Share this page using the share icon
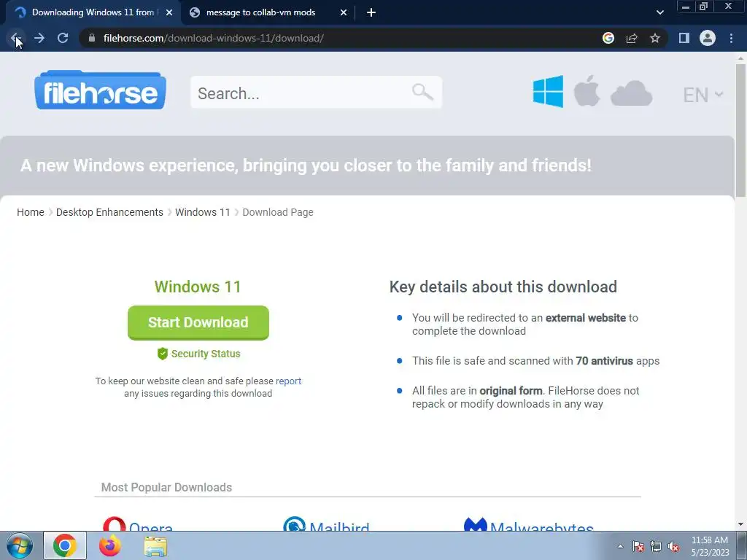This screenshot has height=560, width=747. tap(632, 38)
